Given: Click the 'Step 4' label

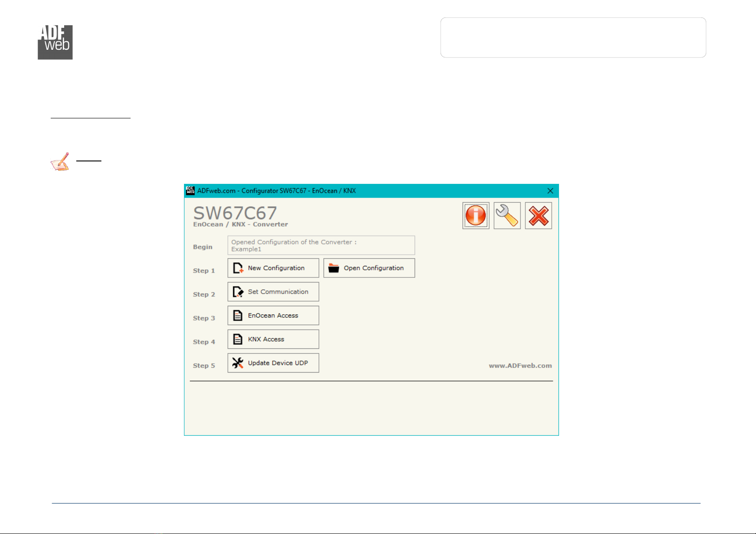Looking at the screenshot, I should click(204, 342).
